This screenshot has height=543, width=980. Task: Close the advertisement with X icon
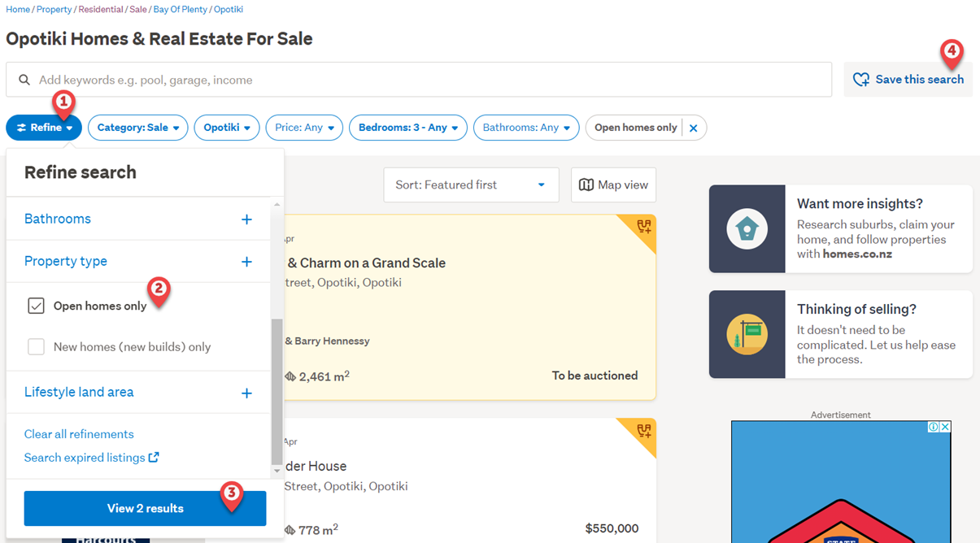coord(945,427)
